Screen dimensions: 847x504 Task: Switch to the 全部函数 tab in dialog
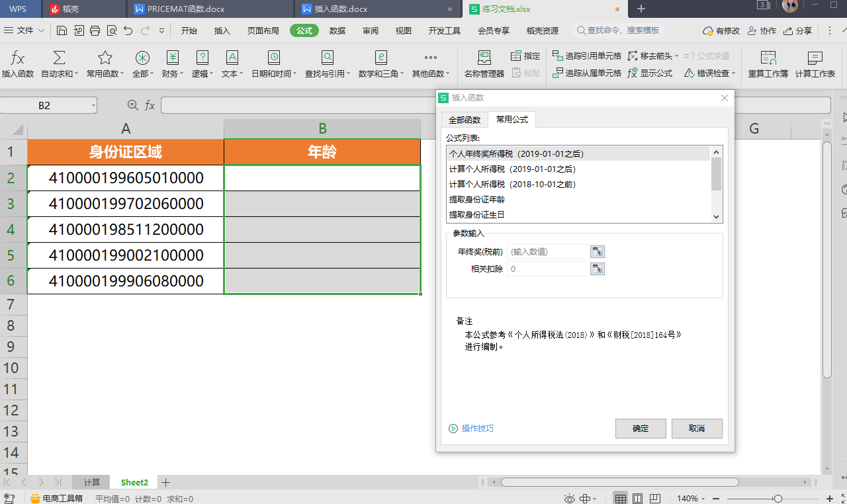tap(465, 120)
